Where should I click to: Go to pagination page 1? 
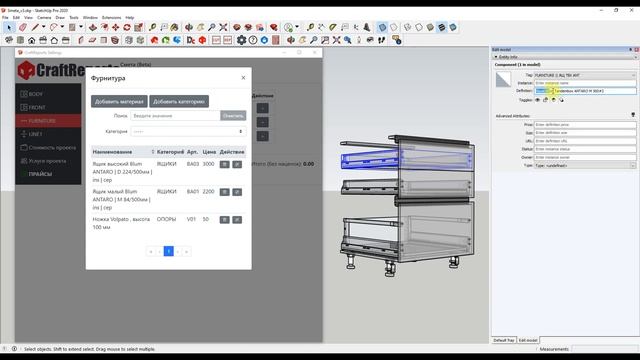click(x=169, y=251)
